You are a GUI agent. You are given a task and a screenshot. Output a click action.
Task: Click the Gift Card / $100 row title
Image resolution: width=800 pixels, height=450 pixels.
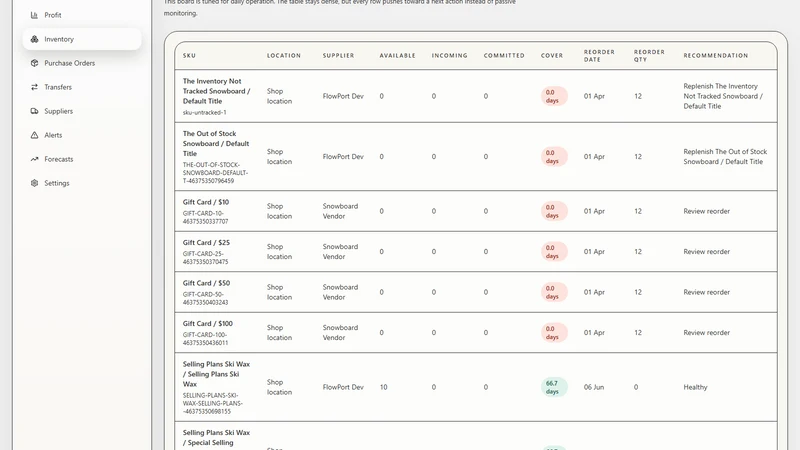click(208, 323)
